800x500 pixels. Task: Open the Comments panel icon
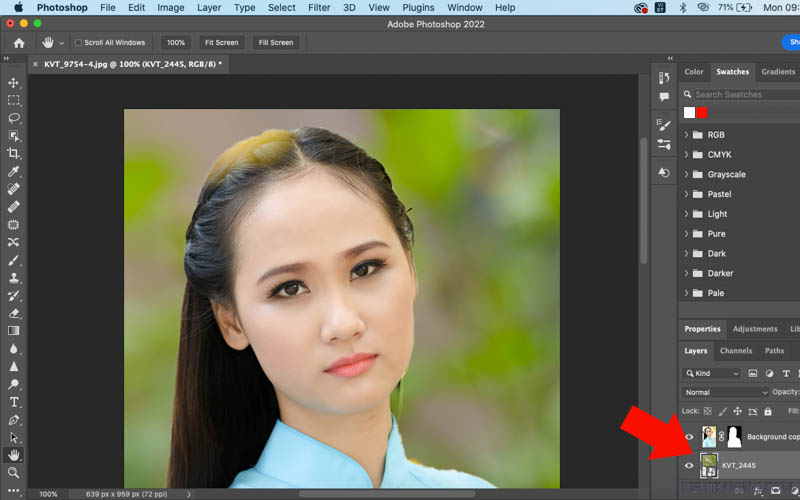pyautogui.click(x=664, y=96)
